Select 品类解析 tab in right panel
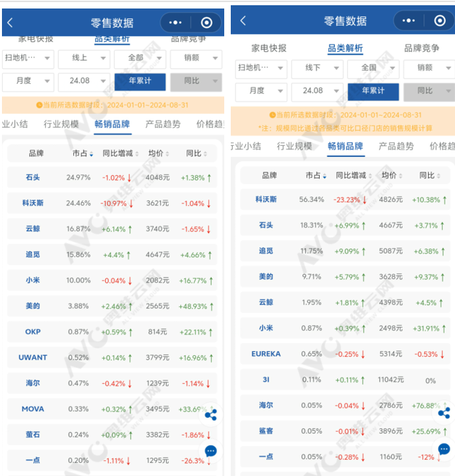 345,48
